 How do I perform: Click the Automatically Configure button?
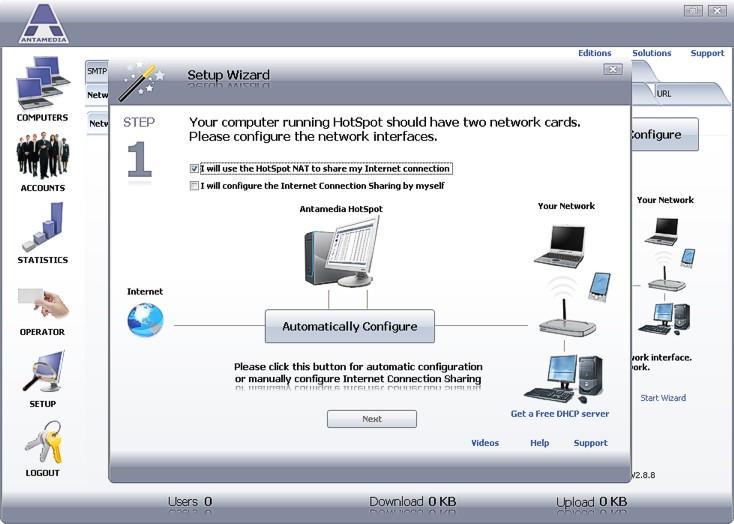pos(350,326)
